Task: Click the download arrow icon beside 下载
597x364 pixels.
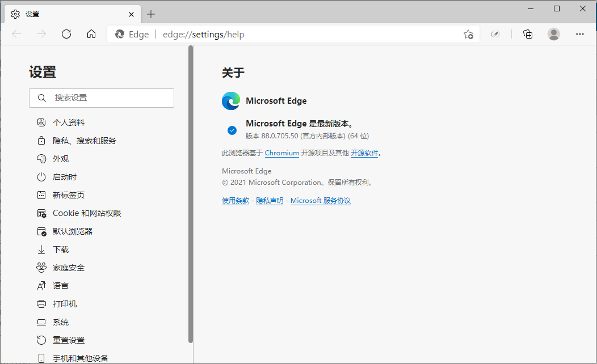Action: [x=41, y=249]
